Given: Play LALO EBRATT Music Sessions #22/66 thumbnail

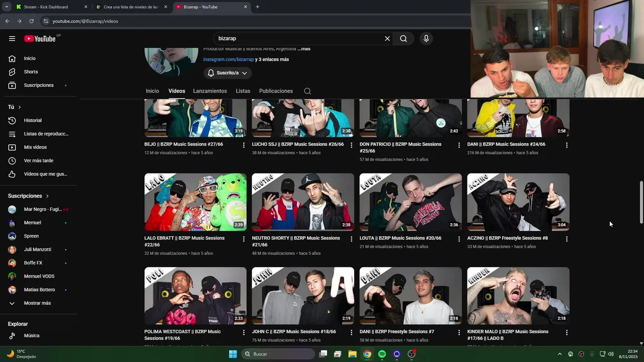Looking at the screenshot, I should coord(195,202).
